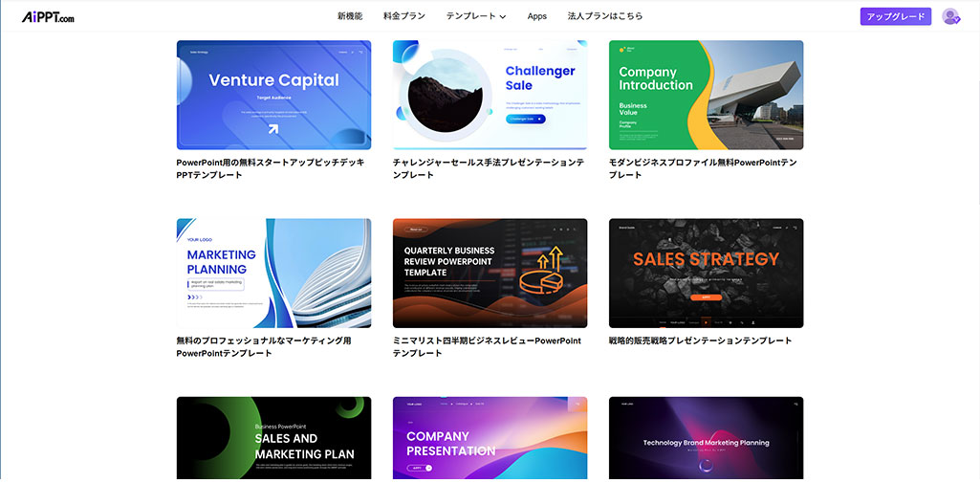The image size is (980, 483).
Task: Open Sales and Marketing Plan thumbnail
Action: coord(273,438)
